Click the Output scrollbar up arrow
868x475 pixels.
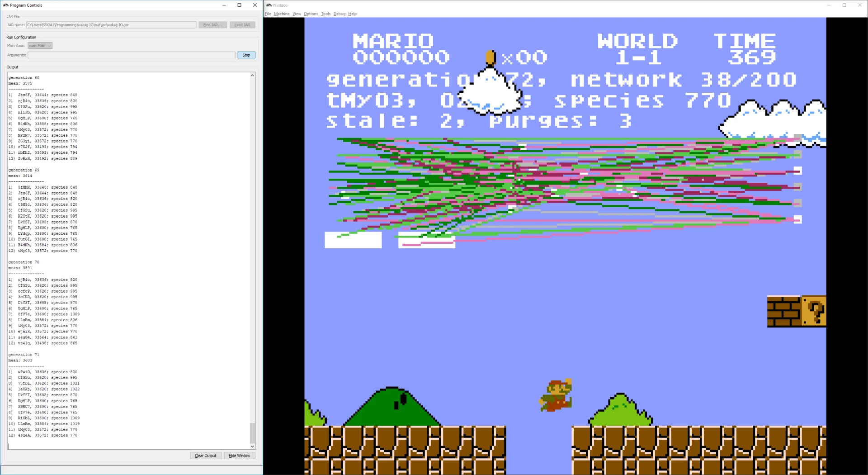252,76
